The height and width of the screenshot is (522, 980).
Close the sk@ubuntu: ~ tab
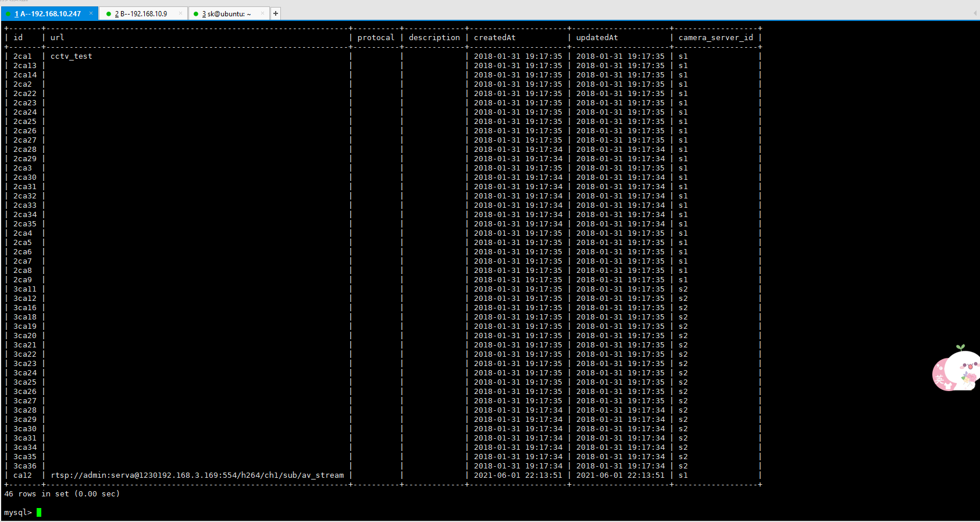point(262,13)
